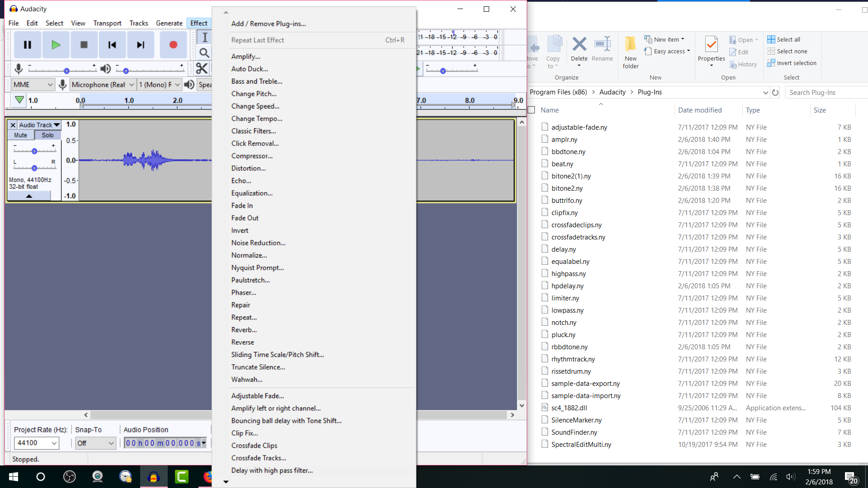Click the Audacity breadcrumb in address bar
Image resolution: width=868 pixels, height=488 pixels.
612,92
